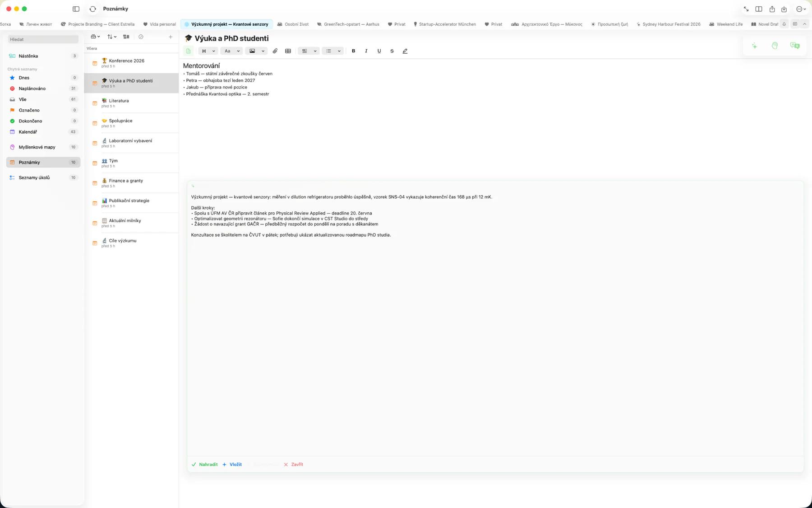The image size is (812, 508).
Task: Attach a file with the paperclip icon
Action: coord(275,51)
